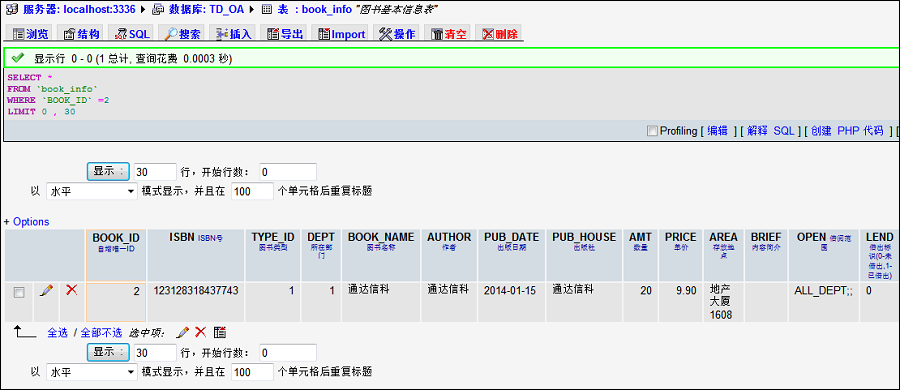
Task: Click the table icon before book_info
Action: (266, 9)
